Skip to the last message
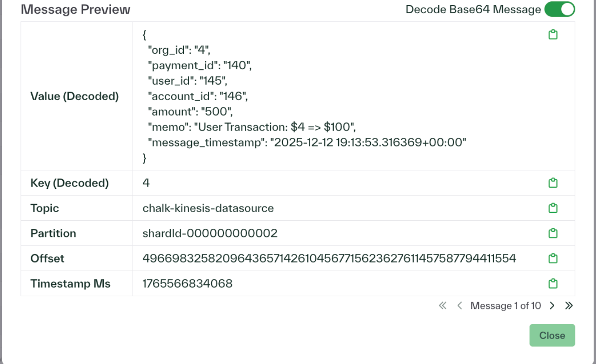596x364 pixels. tap(569, 306)
